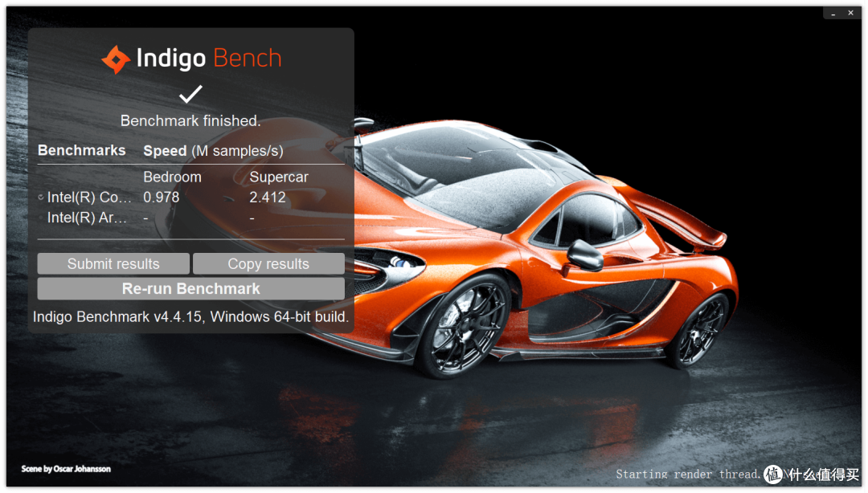Click the Indigo Bench logo icon
868x493 pixels.
pos(116,59)
